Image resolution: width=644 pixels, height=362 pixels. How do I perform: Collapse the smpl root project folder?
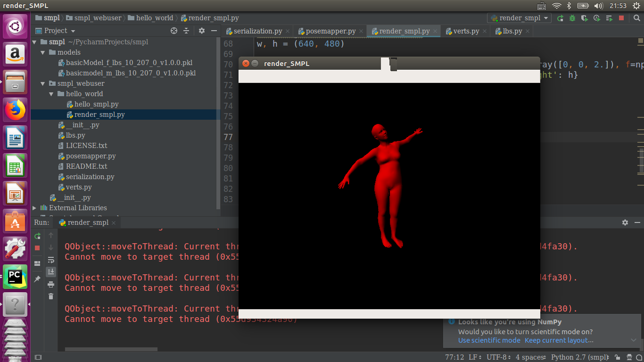pos(34,42)
